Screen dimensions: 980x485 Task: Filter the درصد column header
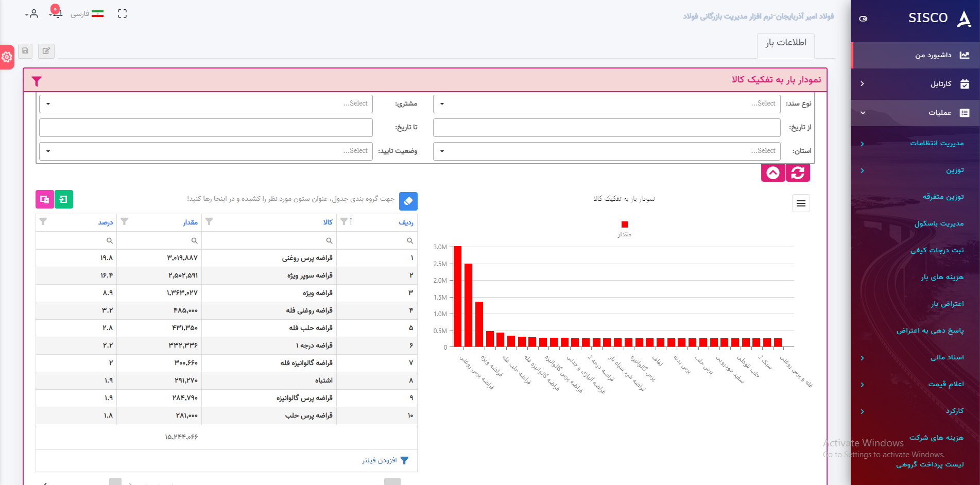click(43, 221)
